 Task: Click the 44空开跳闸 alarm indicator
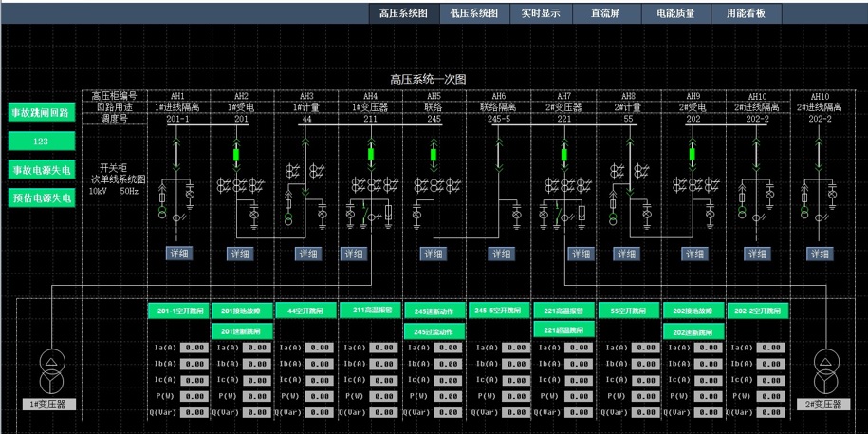point(305,311)
